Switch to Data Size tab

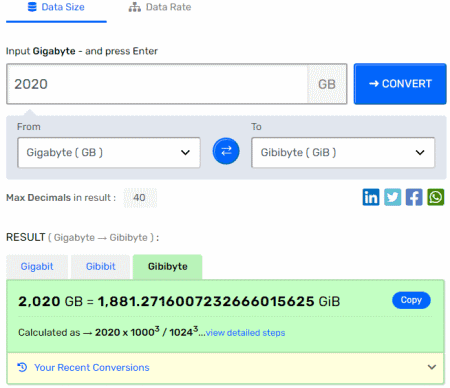(x=56, y=11)
